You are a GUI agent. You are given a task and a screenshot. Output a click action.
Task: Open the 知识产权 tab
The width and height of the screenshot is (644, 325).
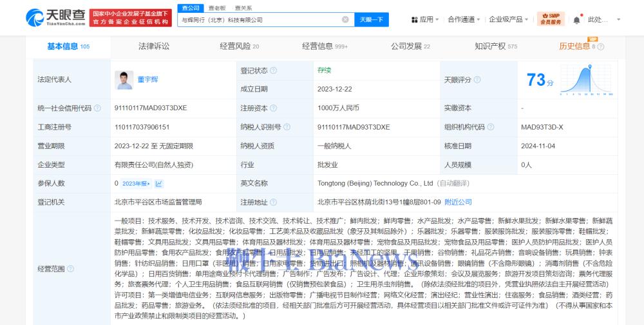coord(496,46)
